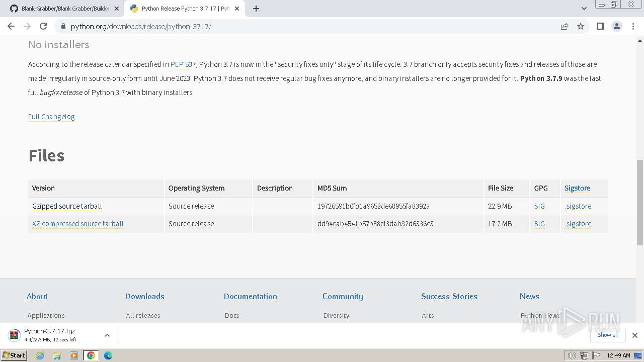
Task: Click the forward navigation arrow
Action: click(x=27, y=26)
